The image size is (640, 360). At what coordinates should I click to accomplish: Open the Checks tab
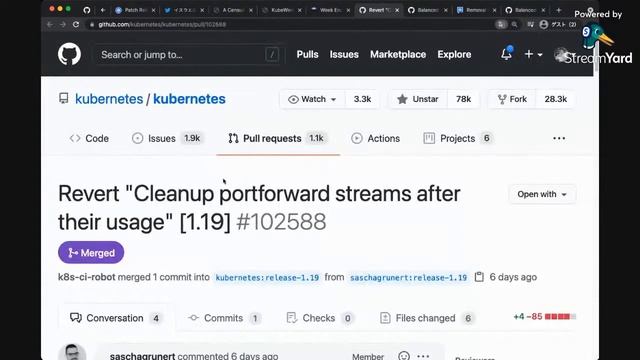tap(320, 318)
